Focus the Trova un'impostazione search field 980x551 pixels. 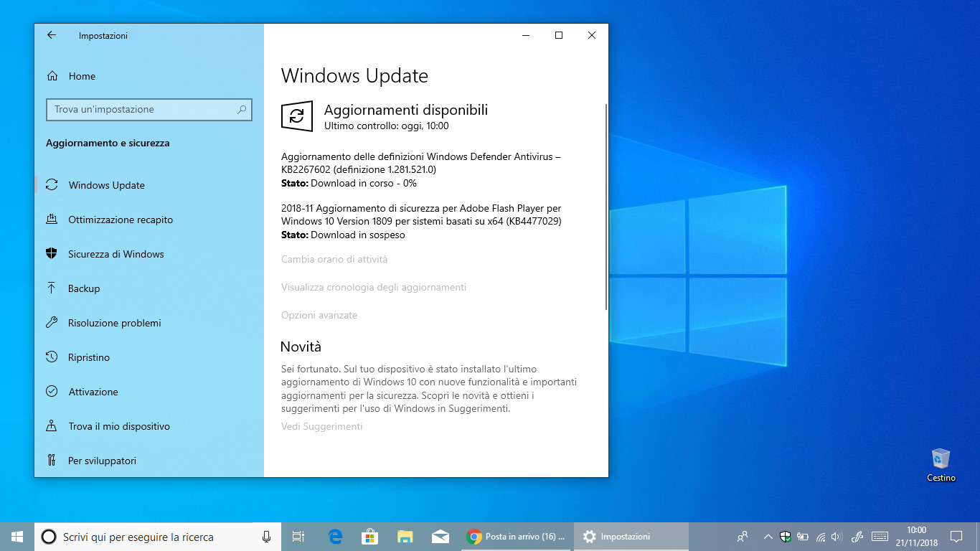pyautogui.click(x=149, y=110)
